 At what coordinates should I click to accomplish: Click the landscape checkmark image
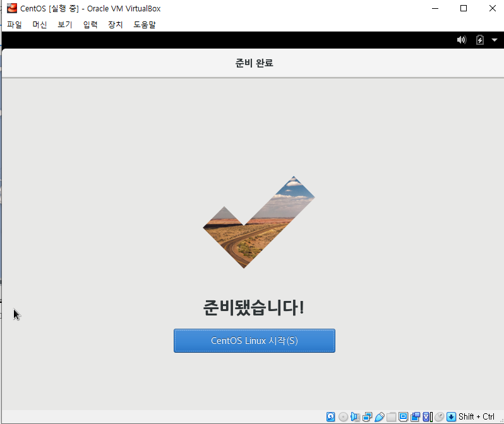tap(259, 222)
